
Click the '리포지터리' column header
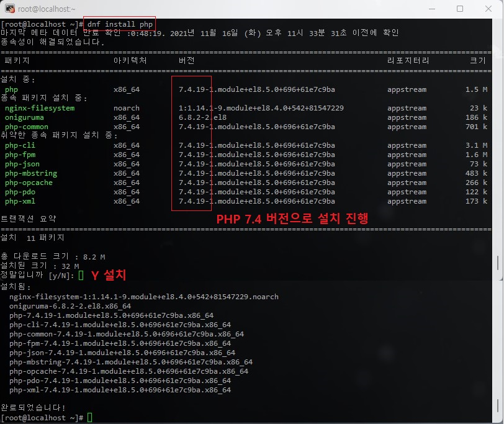point(408,60)
